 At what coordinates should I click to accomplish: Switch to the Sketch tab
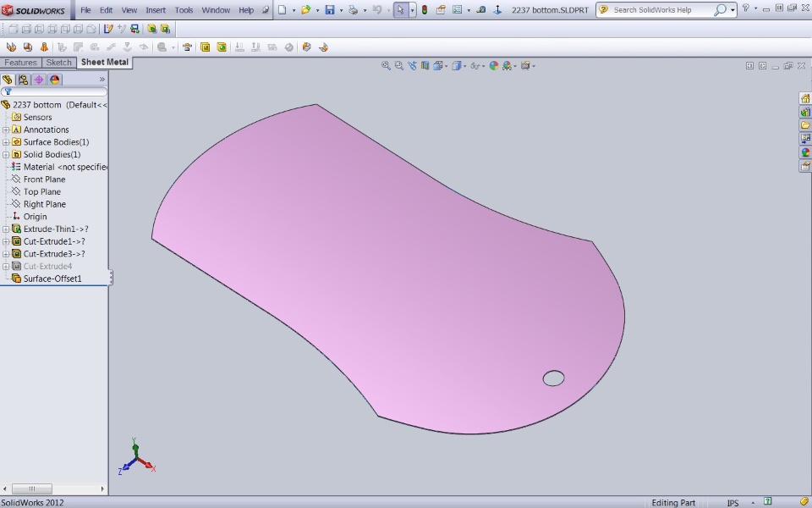pos(58,63)
